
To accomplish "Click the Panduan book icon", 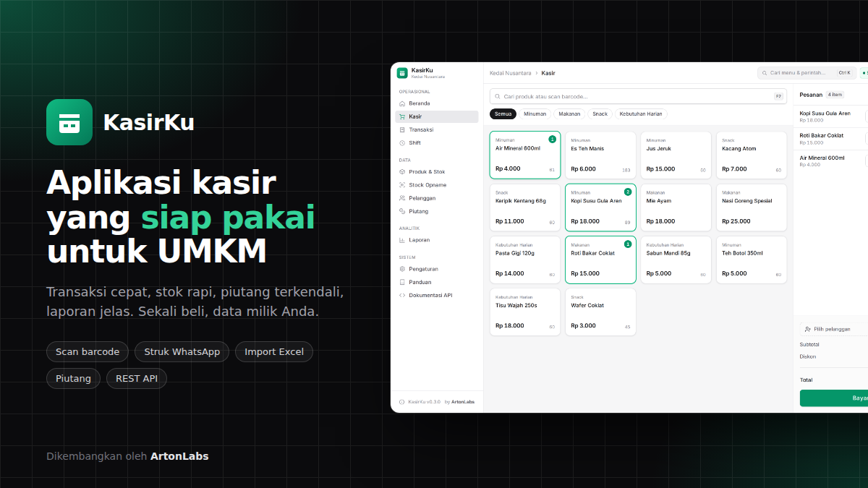I will click(x=402, y=282).
